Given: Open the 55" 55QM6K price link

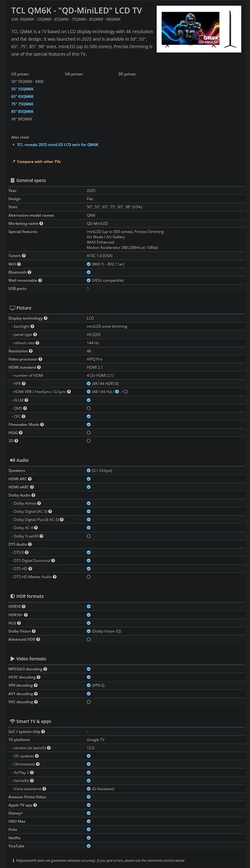Looking at the screenshot, I should pos(22,89).
